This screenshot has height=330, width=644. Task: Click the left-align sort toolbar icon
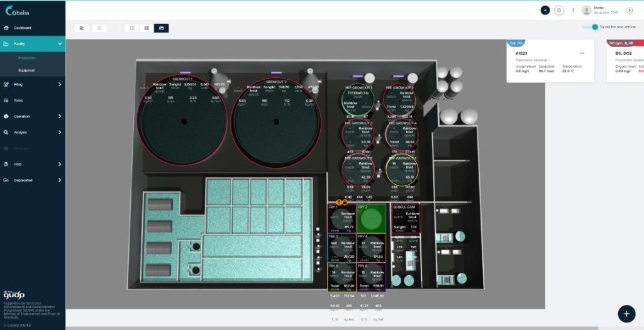pyautogui.click(x=81, y=28)
